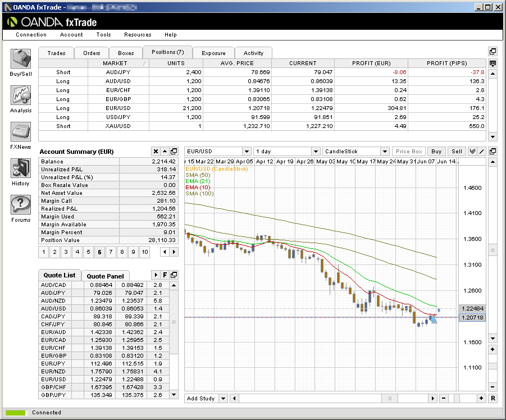Close the Account Summary panel
The width and height of the screenshot is (506, 420).
(156, 152)
